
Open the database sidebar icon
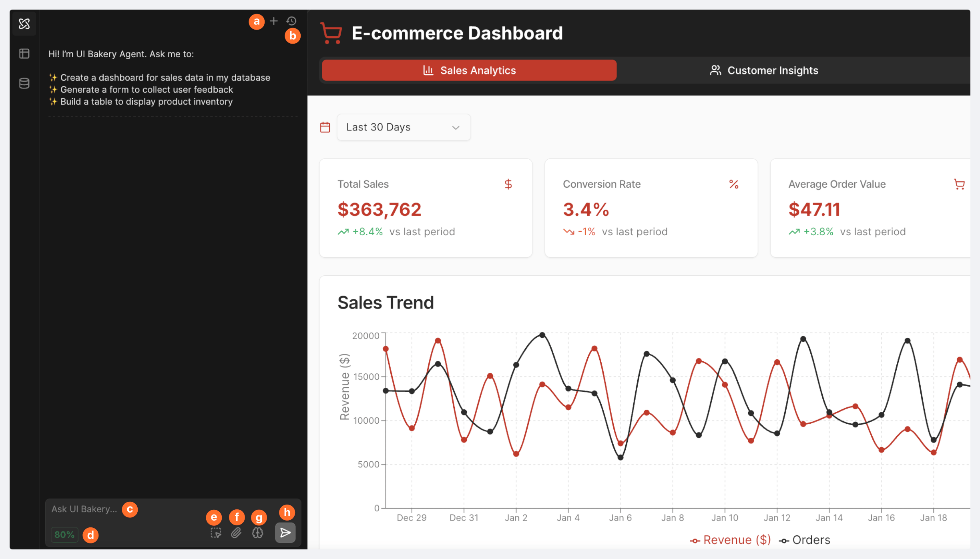(x=24, y=83)
